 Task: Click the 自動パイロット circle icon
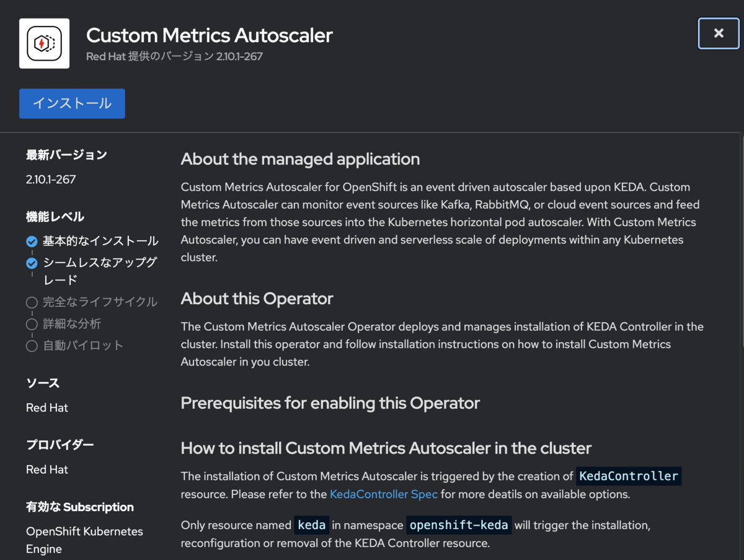pyautogui.click(x=32, y=346)
